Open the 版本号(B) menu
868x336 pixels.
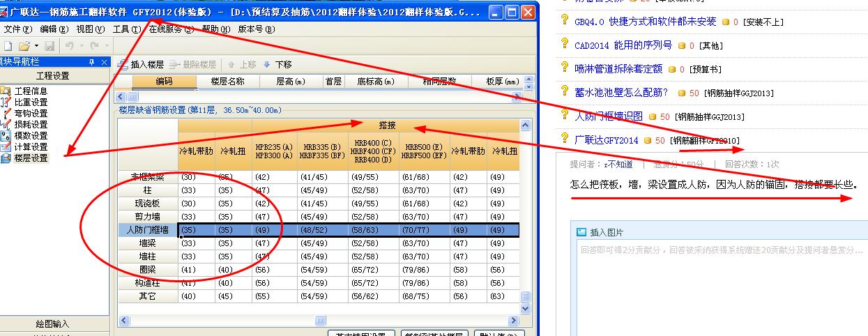(257, 29)
